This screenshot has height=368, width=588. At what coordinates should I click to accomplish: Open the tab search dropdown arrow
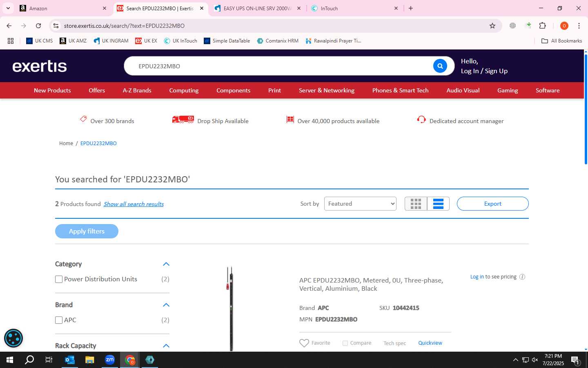coord(8,8)
